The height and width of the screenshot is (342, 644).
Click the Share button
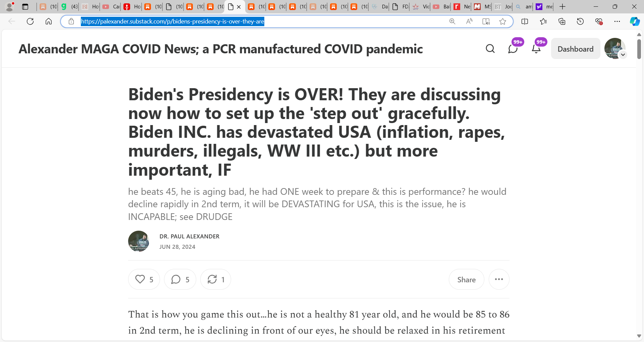466,279
